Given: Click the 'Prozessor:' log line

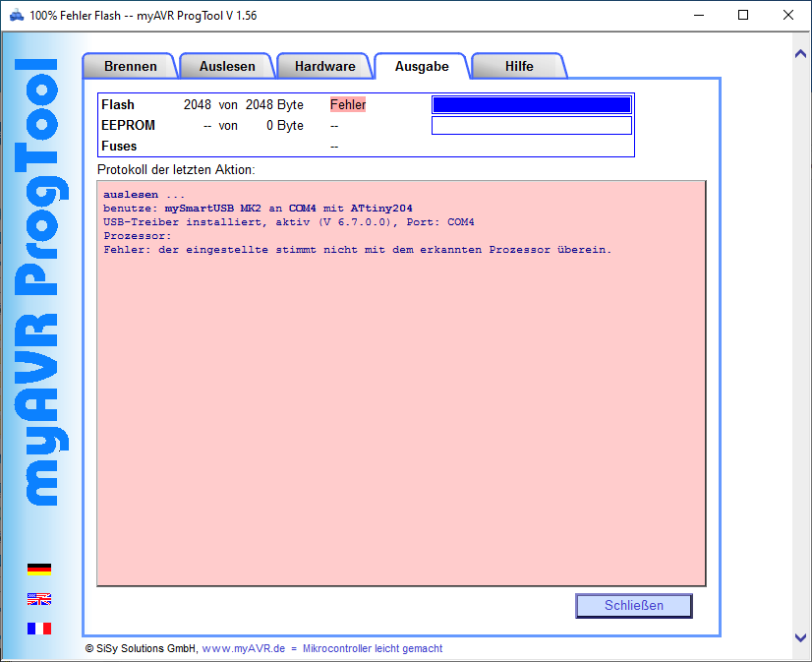Looking at the screenshot, I should click(138, 236).
